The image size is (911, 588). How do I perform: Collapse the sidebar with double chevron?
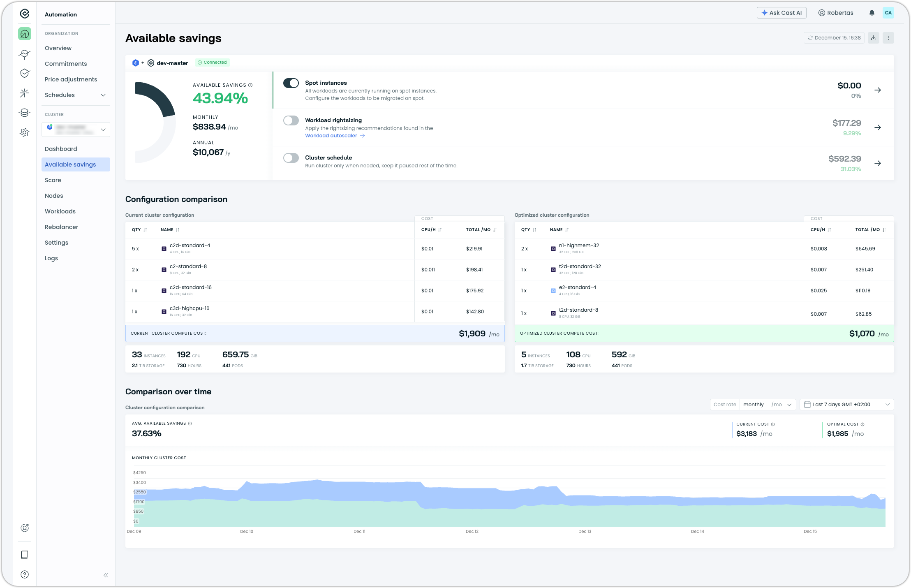[106, 575]
